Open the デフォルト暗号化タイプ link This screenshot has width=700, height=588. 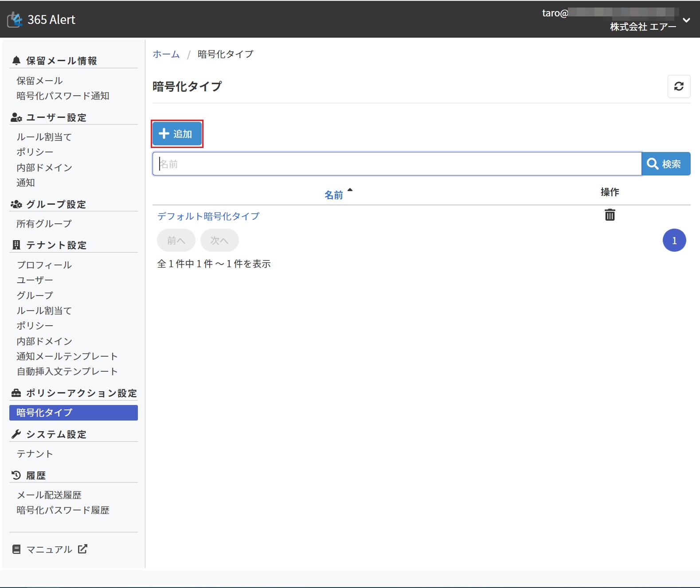click(208, 216)
